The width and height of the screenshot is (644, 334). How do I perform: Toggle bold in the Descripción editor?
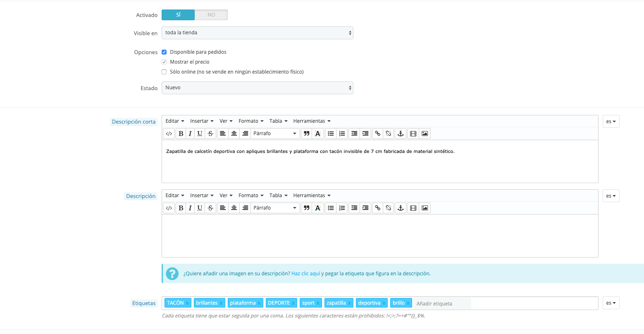(181, 208)
